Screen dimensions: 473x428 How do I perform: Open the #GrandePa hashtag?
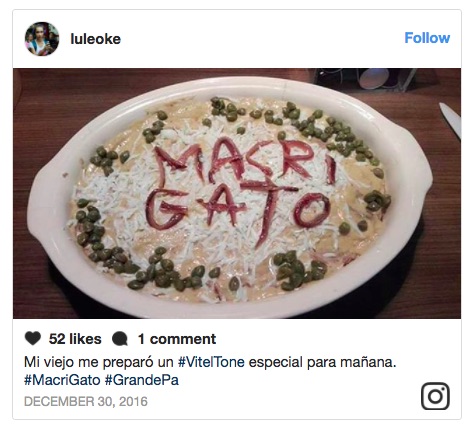[142, 380]
